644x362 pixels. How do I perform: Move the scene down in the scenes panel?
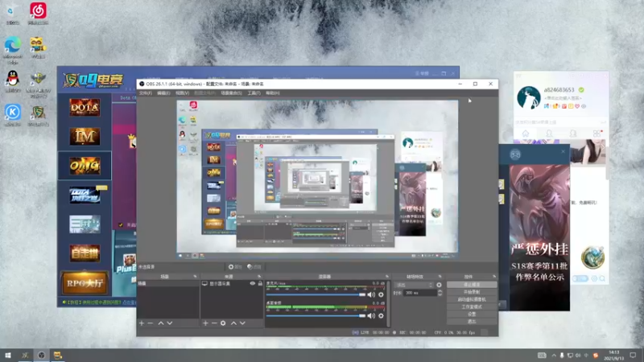[x=170, y=323]
